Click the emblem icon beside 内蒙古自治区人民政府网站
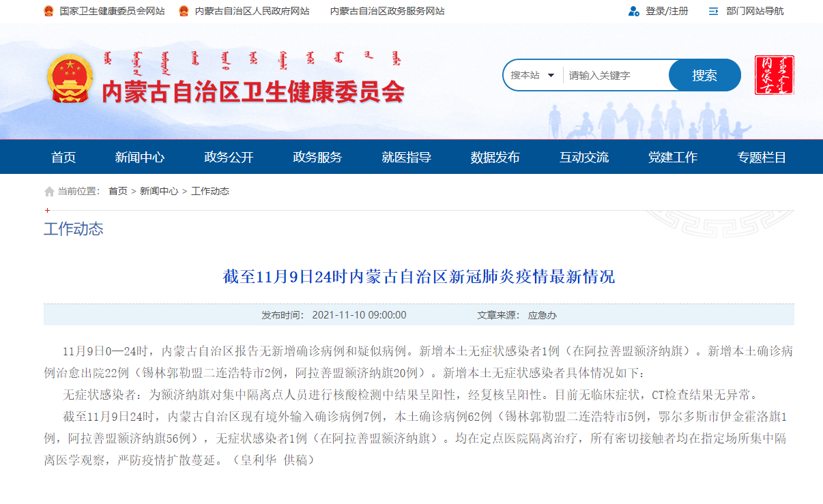 coord(184,12)
